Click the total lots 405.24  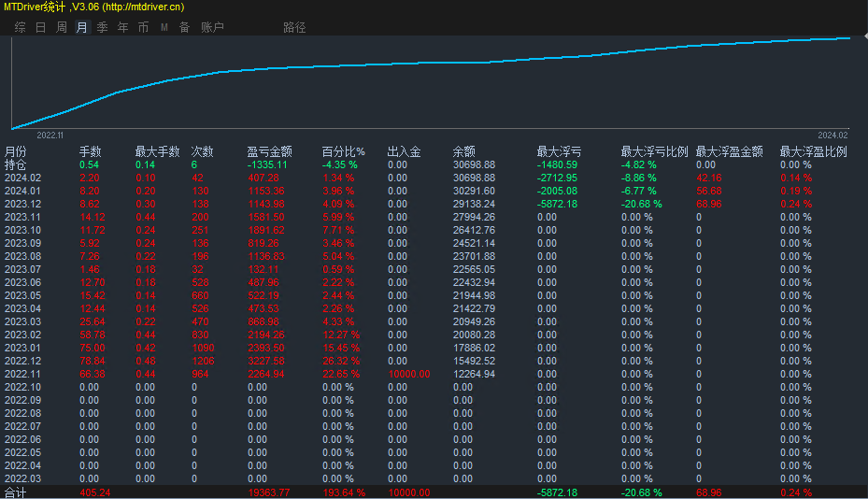coord(94,492)
